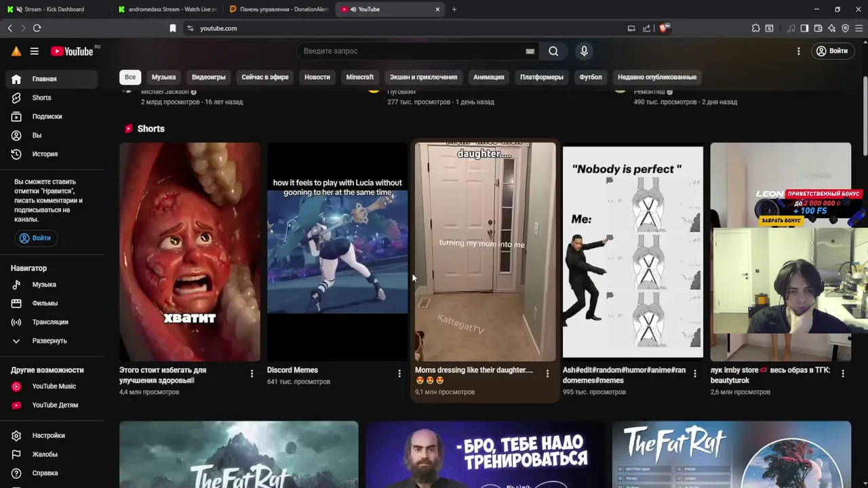Select the Minecraft filter chip
This screenshot has width=868, height=488.
point(360,77)
